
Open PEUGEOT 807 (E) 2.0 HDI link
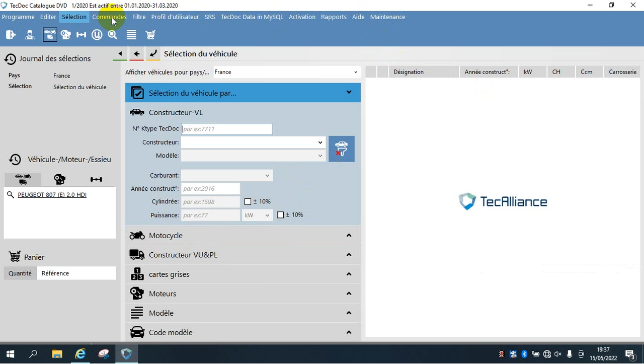click(52, 195)
